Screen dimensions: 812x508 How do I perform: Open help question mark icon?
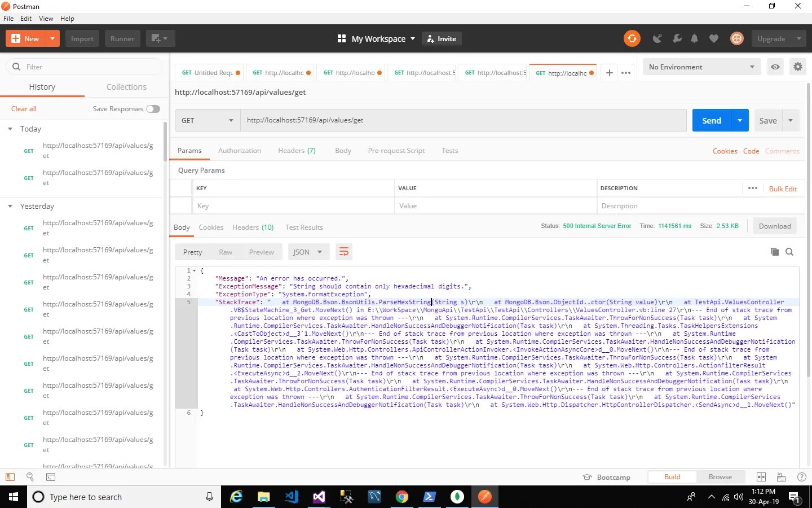[x=801, y=477]
